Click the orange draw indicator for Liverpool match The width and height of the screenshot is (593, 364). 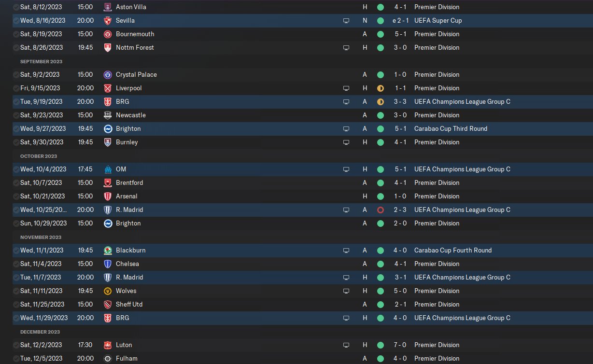click(381, 88)
